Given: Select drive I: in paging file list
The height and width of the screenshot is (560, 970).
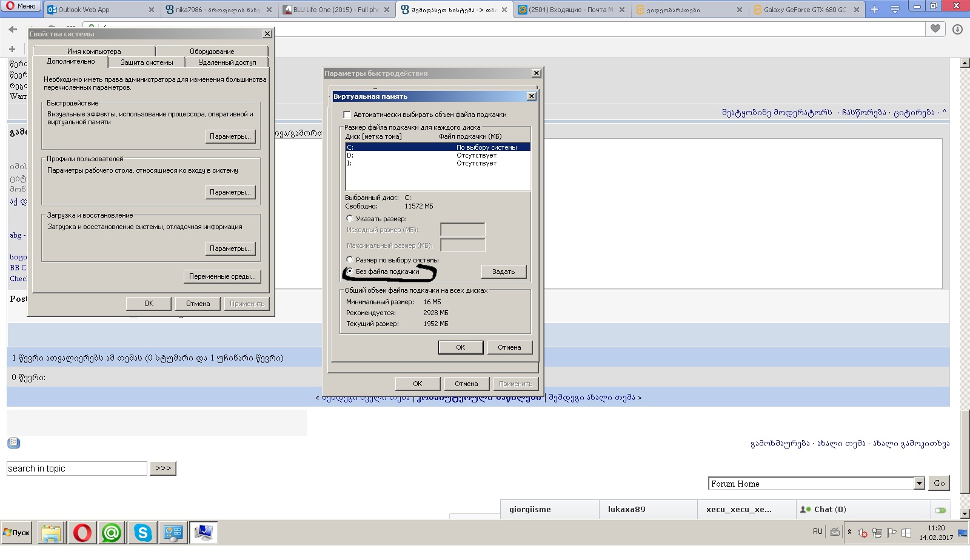Looking at the screenshot, I should pyautogui.click(x=438, y=163).
